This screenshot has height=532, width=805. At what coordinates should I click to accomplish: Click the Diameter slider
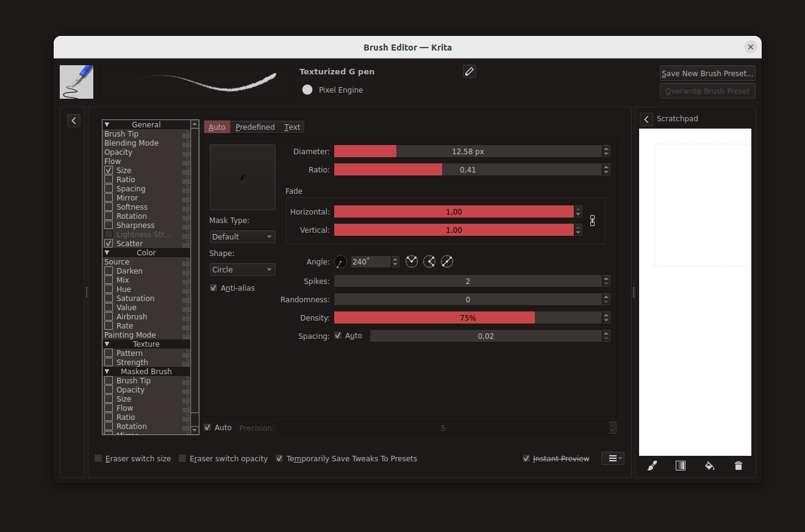468,151
